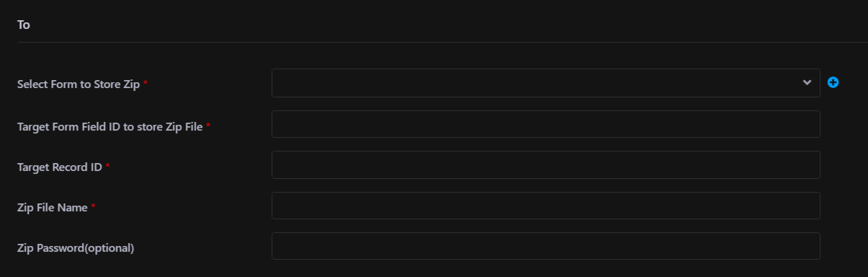
Task: Click the red asterisk after Select Form label
Action: tap(146, 84)
